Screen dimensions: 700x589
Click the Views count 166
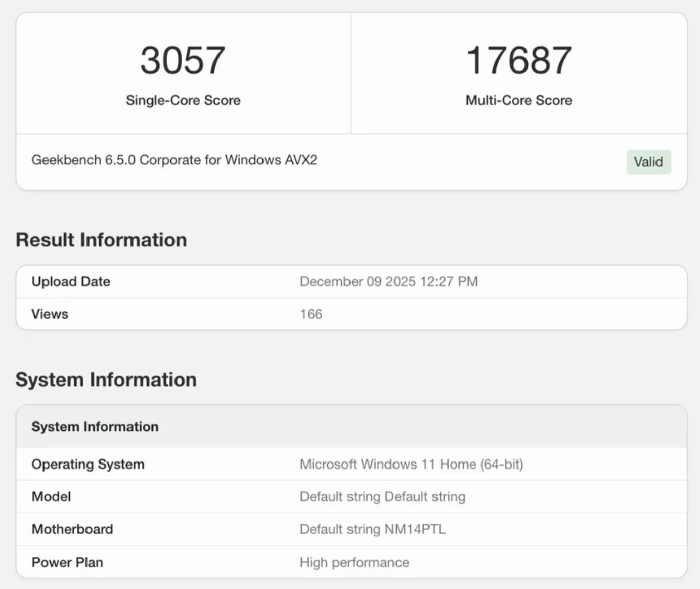pyautogui.click(x=311, y=314)
